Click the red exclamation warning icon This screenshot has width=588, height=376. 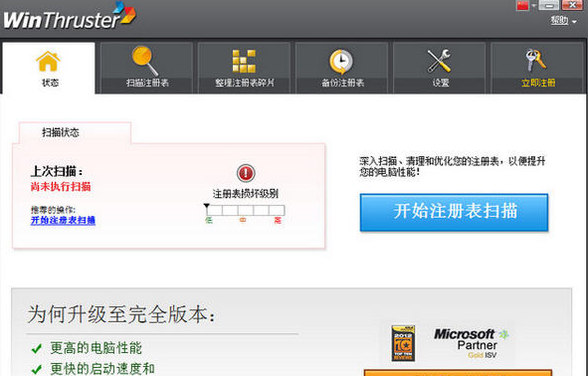(246, 173)
